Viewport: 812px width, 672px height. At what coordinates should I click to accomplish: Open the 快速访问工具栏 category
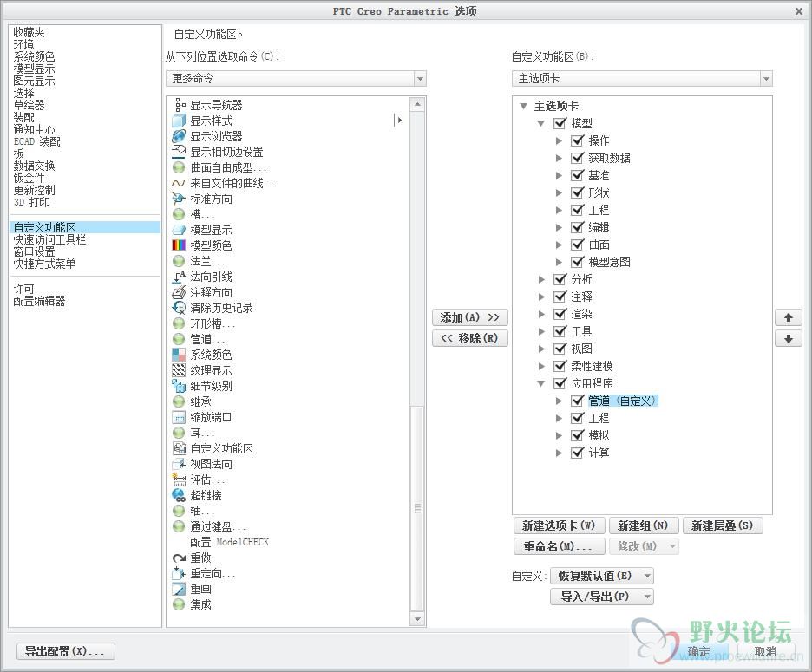[x=49, y=239]
